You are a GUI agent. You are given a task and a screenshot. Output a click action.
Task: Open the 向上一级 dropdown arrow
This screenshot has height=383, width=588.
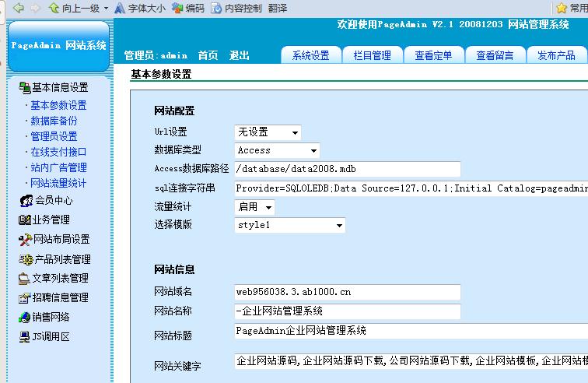106,9
